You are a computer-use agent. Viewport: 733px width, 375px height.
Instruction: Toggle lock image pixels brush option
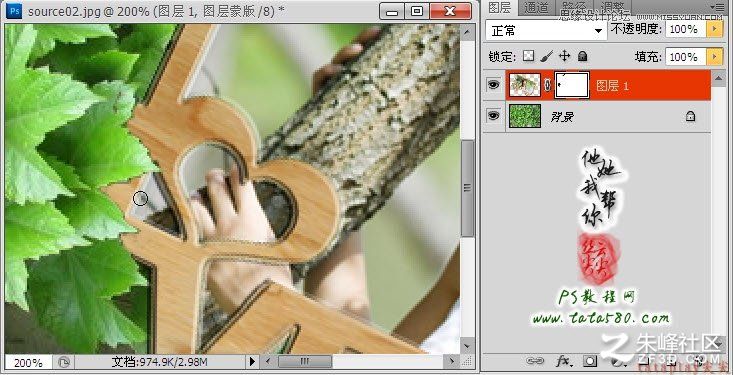click(x=546, y=57)
